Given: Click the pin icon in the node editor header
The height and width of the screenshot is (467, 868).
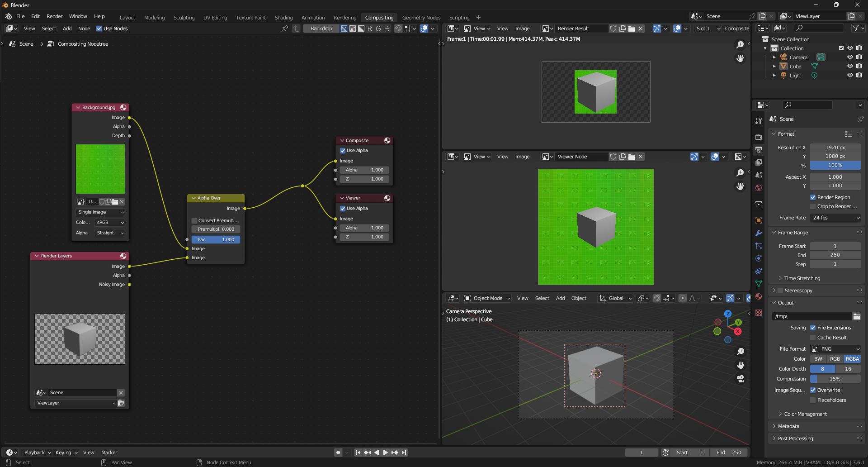Looking at the screenshot, I should (285, 29).
